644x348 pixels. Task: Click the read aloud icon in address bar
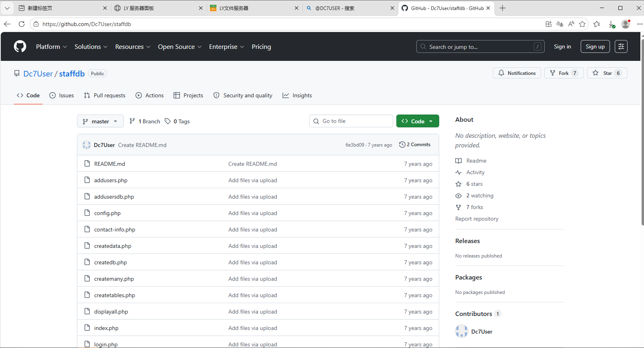571,24
